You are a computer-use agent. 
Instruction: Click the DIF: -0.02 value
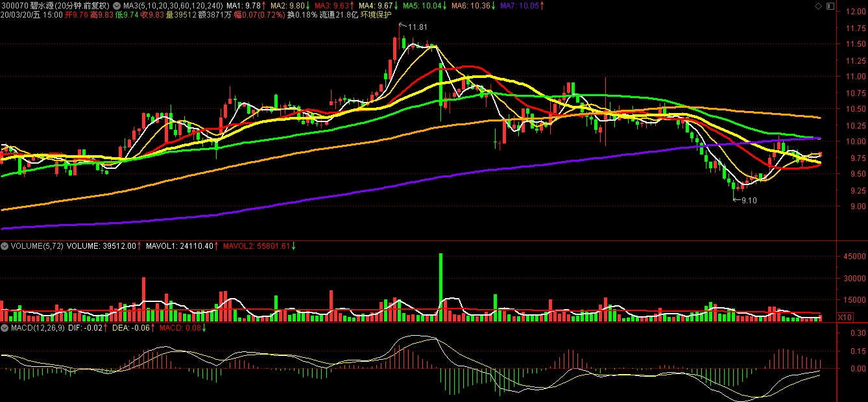click(x=85, y=328)
